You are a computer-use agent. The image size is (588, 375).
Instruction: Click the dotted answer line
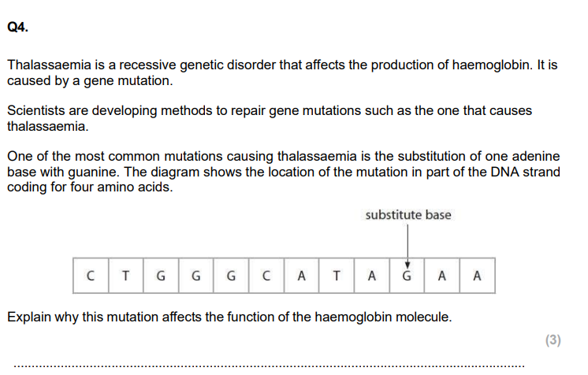point(269,366)
